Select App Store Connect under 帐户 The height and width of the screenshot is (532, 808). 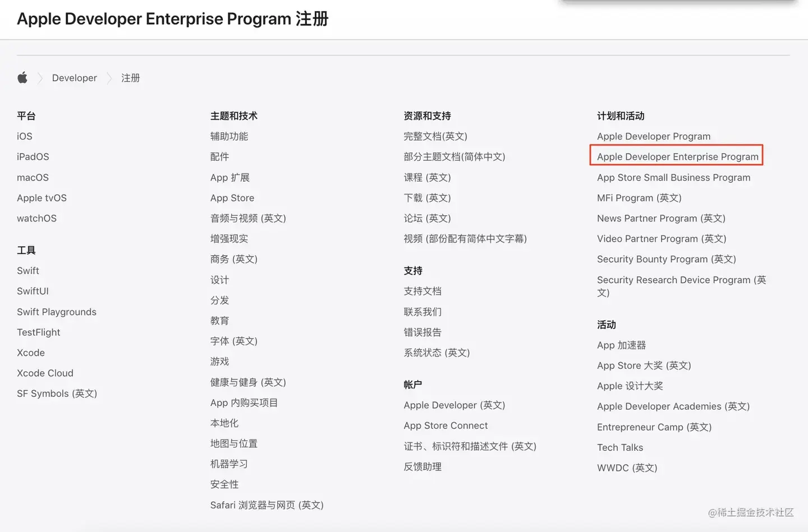(x=446, y=425)
